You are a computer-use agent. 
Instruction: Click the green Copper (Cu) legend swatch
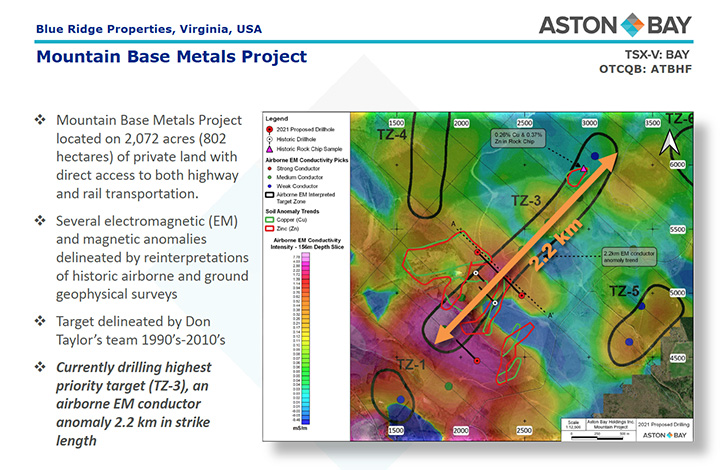coord(269,220)
